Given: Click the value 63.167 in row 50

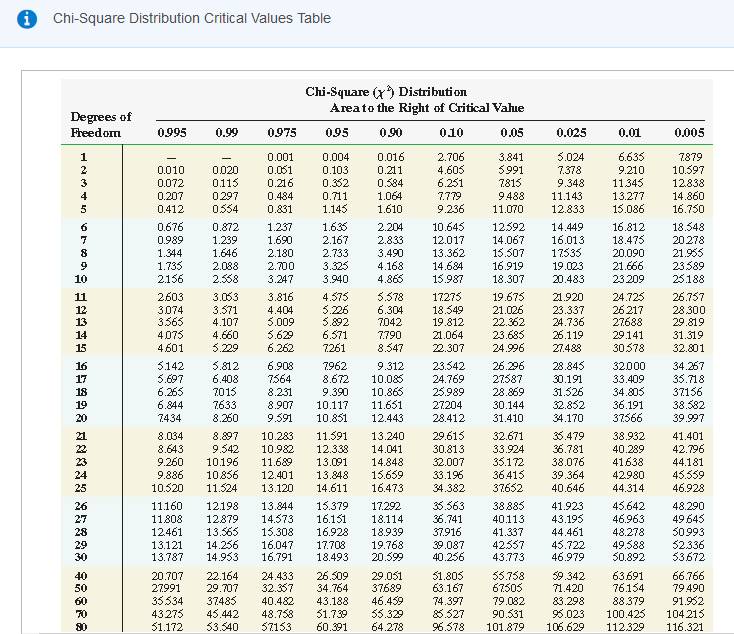Looking at the screenshot, I should [448, 588].
